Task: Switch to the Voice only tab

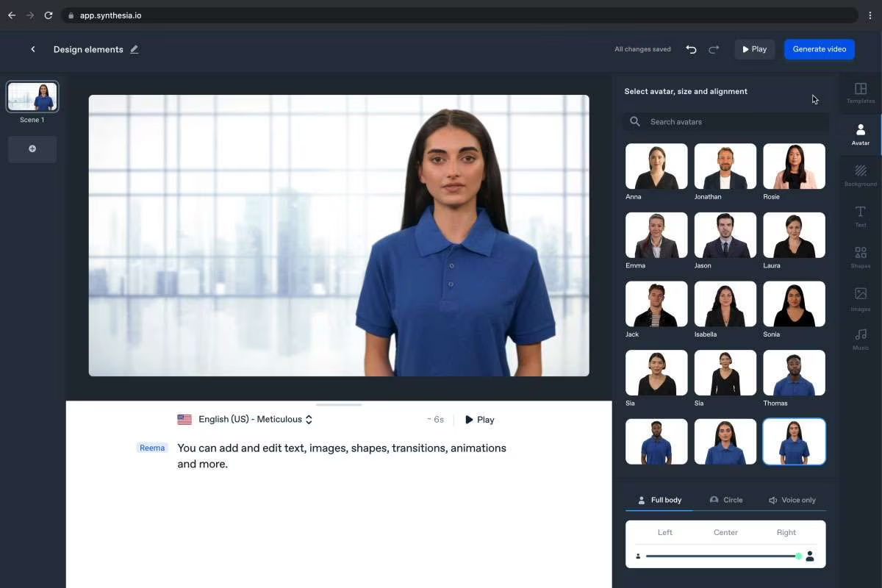Action: [x=792, y=500]
